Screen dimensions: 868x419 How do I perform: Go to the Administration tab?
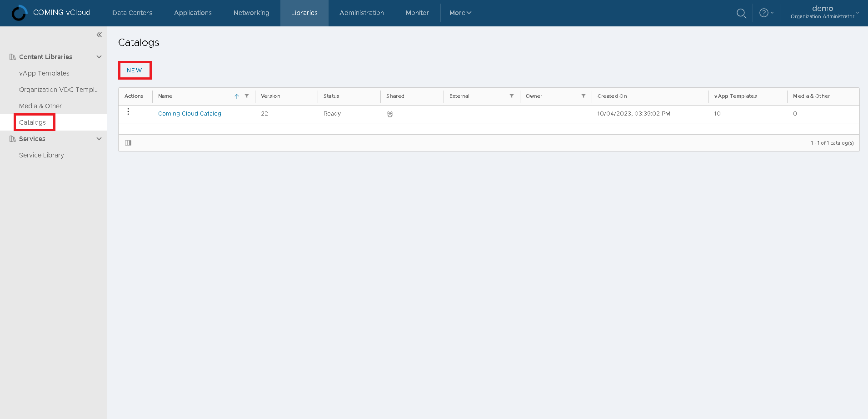pos(361,13)
